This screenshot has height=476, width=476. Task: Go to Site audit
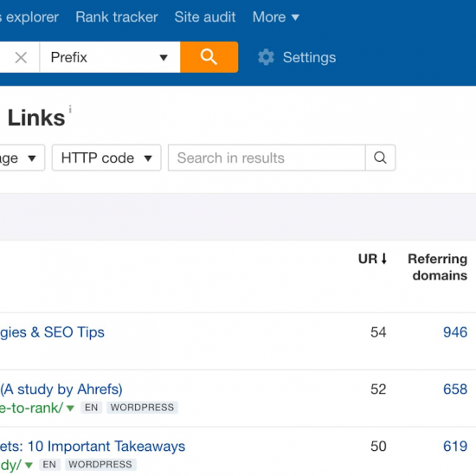click(205, 17)
